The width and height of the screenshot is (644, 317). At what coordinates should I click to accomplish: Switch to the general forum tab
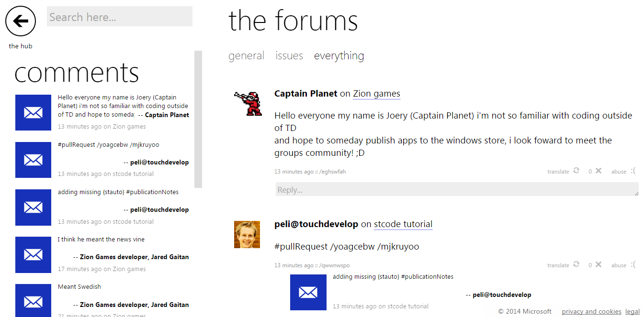(246, 56)
